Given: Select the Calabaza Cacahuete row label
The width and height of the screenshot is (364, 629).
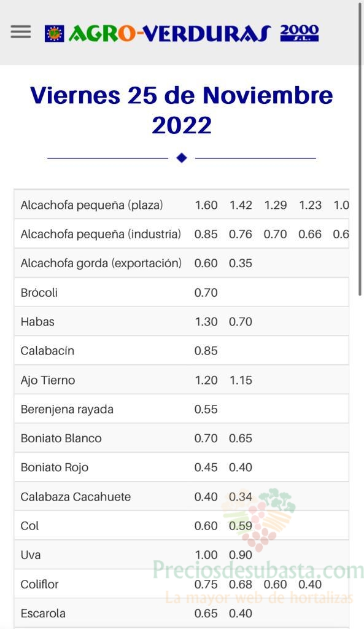Looking at the screenshot, I should pyautogui.click(x=76, y=496).
